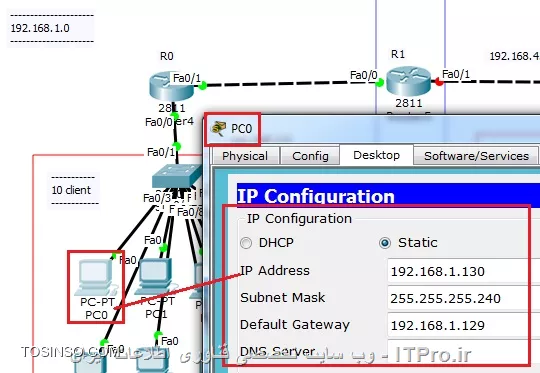The width and height of the screenshot is (540, 373).
Task: Click the Subnet Mask field
Action: point(464,298)
